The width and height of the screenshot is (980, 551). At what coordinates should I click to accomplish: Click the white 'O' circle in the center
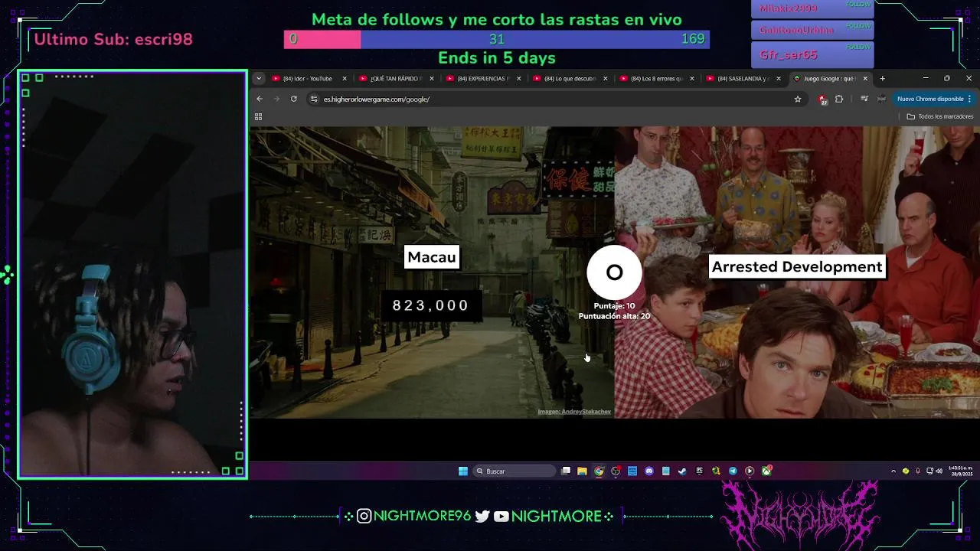click(614, 272)
